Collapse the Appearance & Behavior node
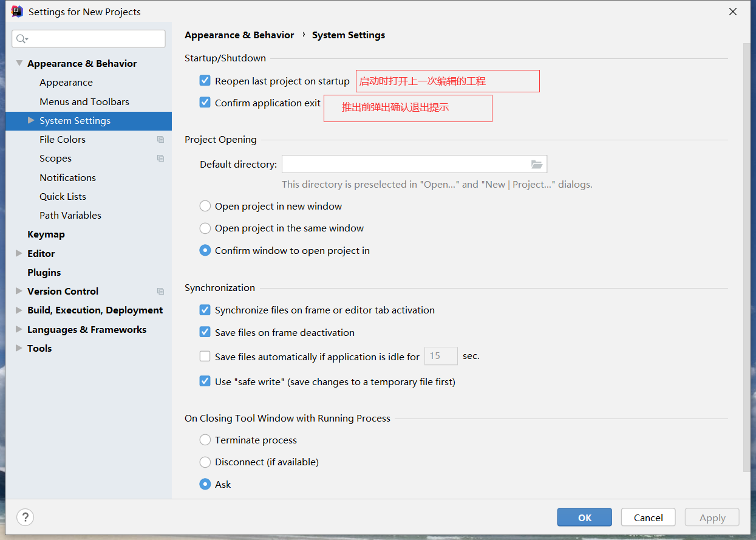The image size is (756, 540). pos(19,63)
